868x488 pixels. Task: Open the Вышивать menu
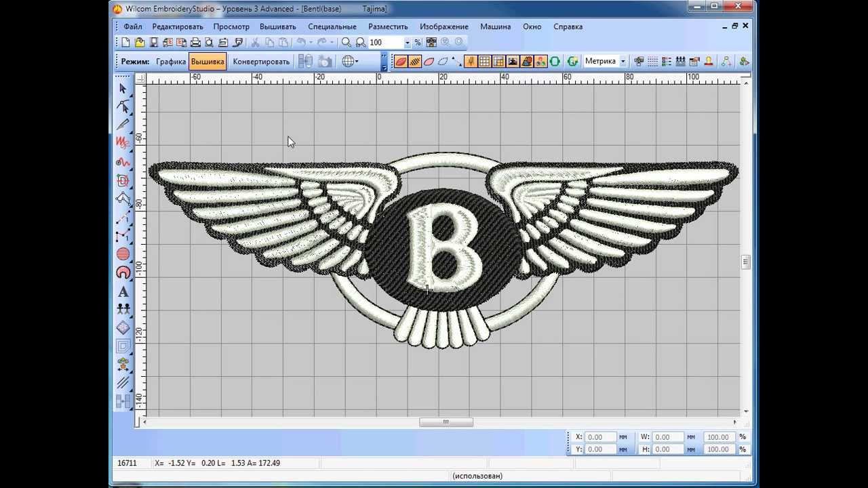click(x=277, y=26)
